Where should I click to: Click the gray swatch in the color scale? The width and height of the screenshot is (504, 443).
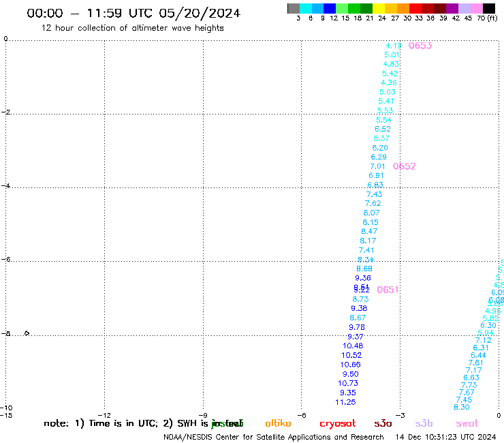tap(294, 8)
